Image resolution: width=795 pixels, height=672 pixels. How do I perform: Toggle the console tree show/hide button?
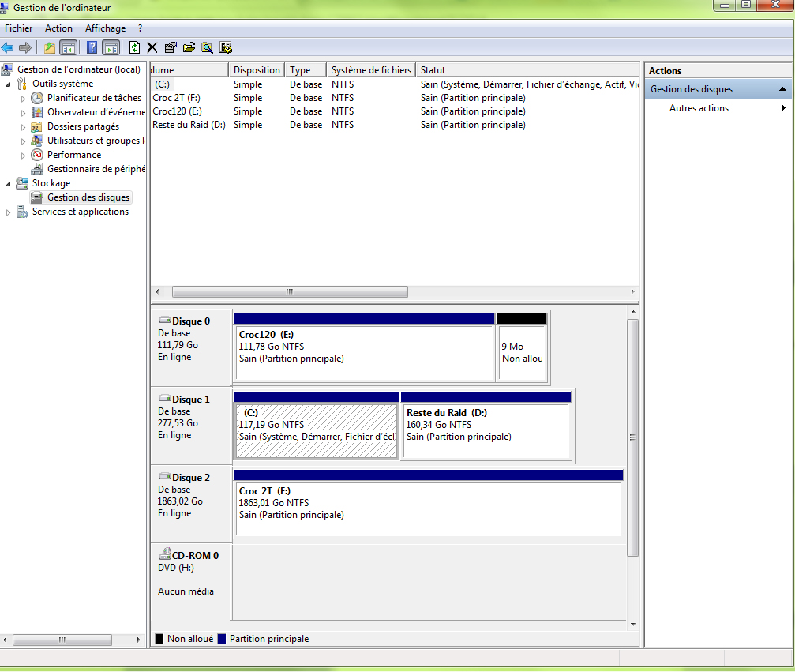[69, 47]
